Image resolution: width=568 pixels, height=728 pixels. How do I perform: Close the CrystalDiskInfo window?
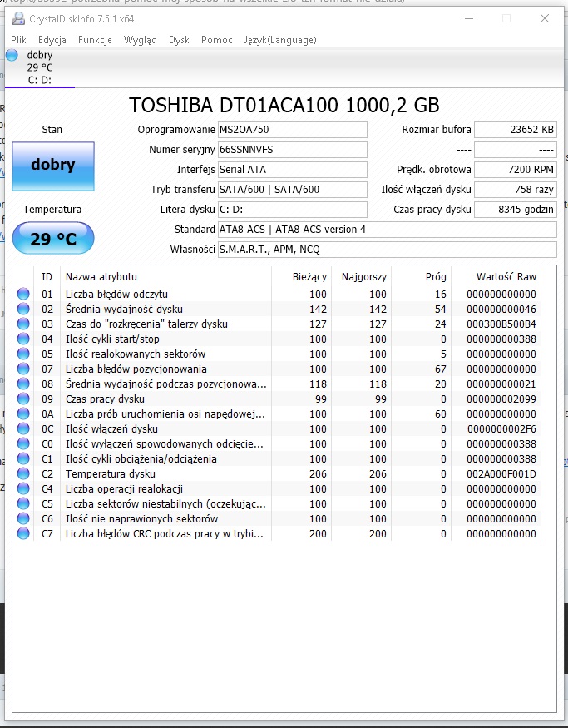545,18
